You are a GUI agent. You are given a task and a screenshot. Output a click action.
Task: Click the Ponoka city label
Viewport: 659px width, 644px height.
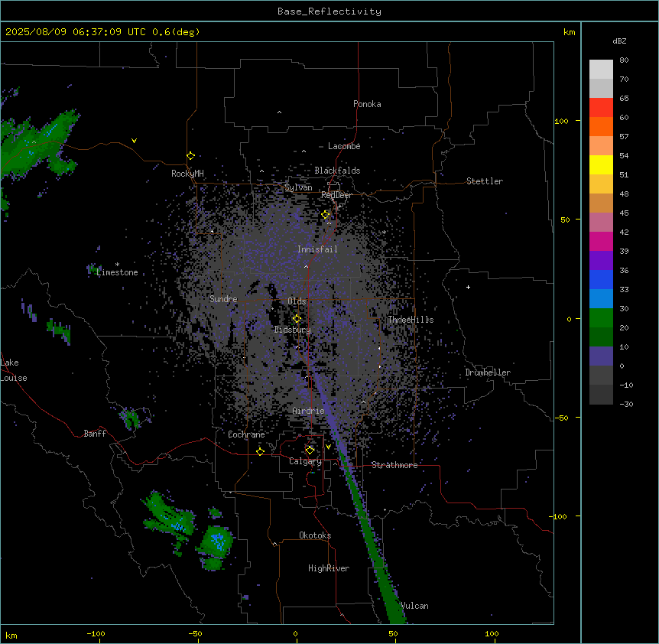coord(367,104)
